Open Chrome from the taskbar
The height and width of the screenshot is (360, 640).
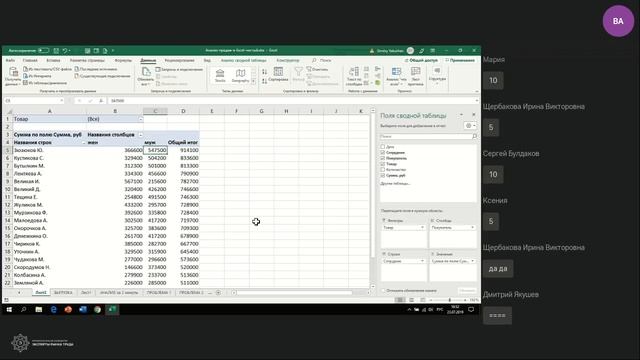coord(97,309)
